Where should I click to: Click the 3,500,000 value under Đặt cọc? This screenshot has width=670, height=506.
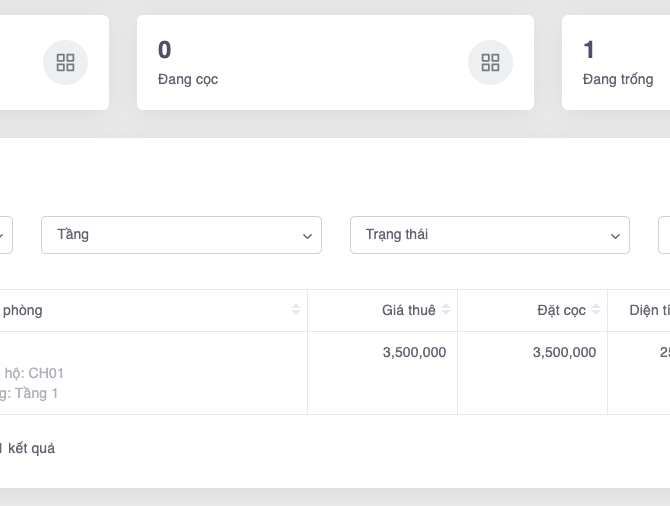[564, 352]
